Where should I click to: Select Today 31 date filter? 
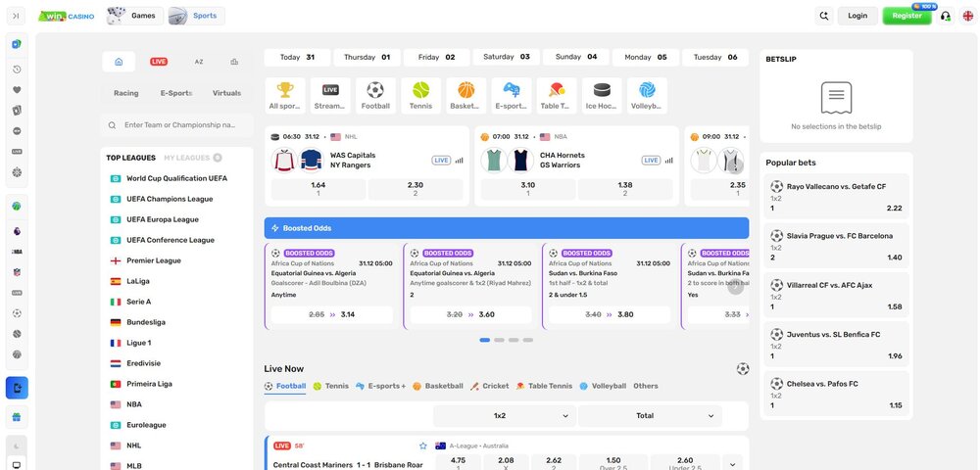tap(297, 58)
